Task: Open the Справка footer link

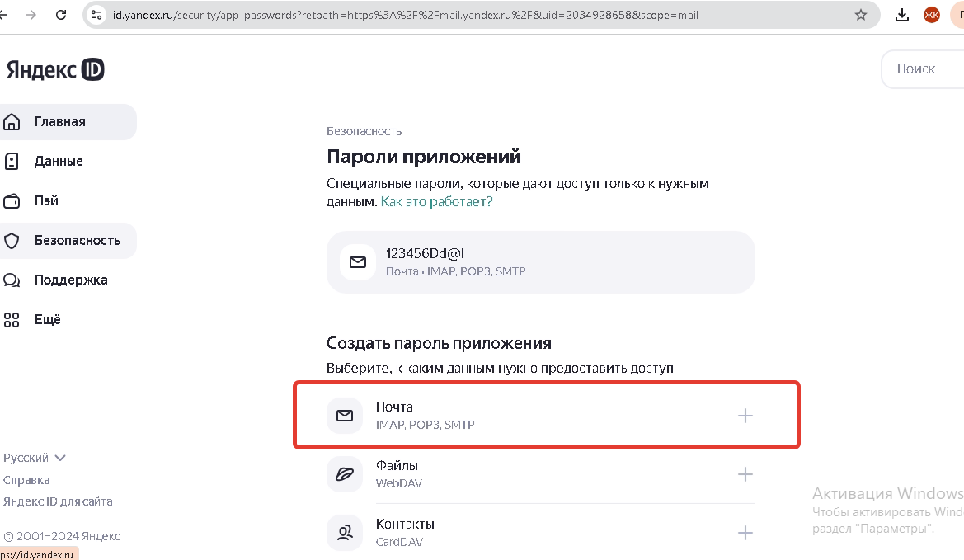Action: (26, 480)
